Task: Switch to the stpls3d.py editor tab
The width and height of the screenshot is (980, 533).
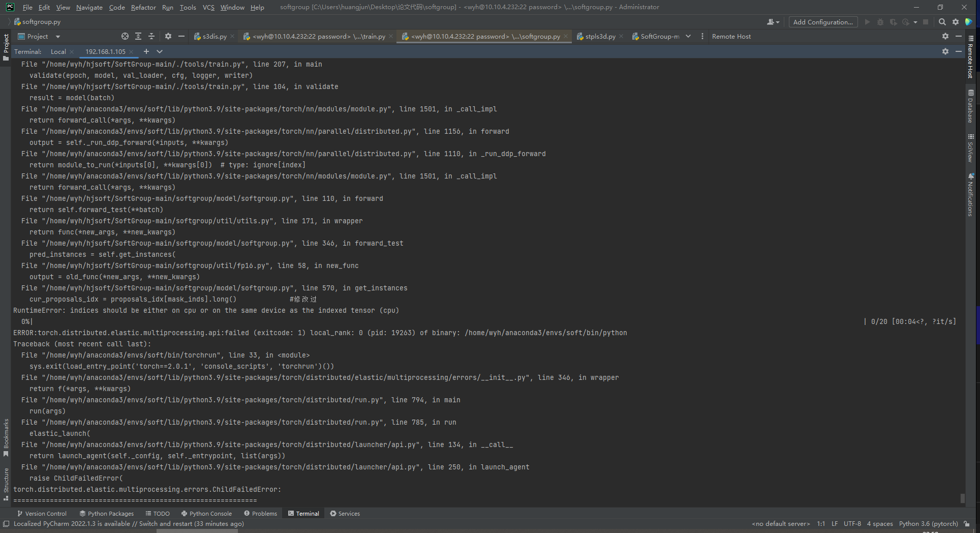Action: pyautogui.click(x=600, y=36)
